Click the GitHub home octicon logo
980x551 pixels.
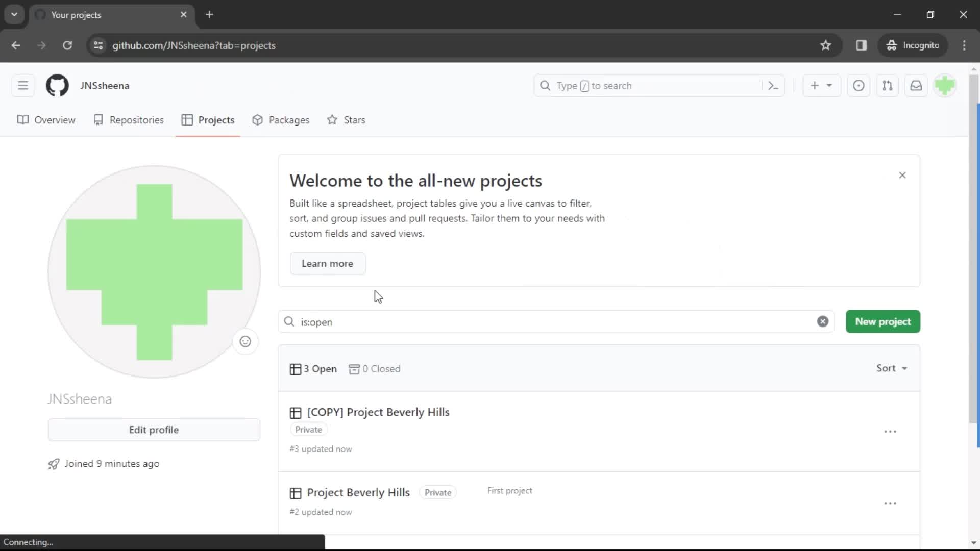coord(57,85)
